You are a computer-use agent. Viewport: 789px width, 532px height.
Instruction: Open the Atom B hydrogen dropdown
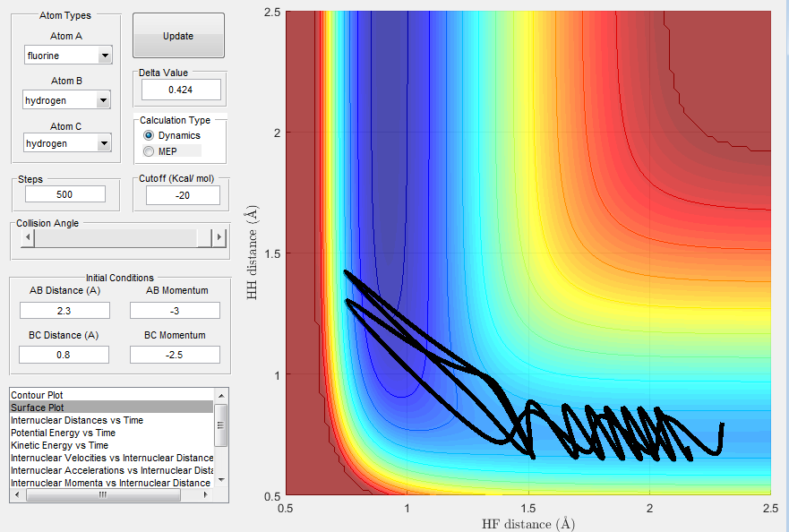pos(66,100)
